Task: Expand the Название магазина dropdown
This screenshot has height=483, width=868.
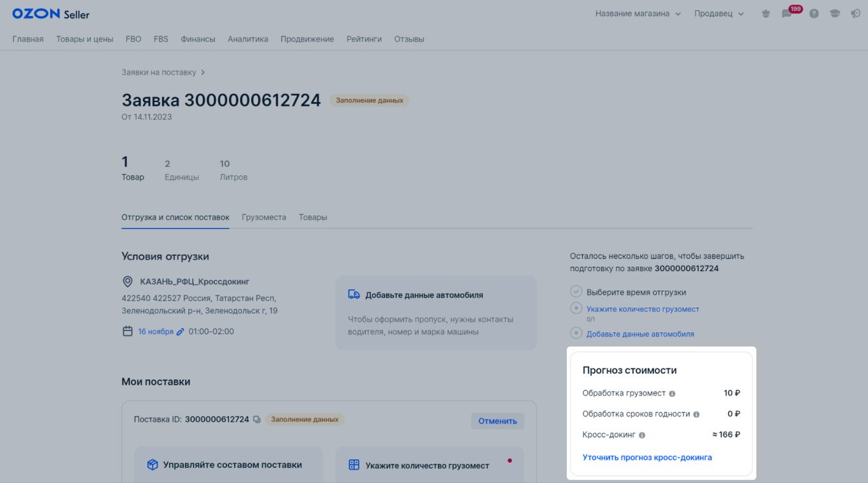Action: (638, 13)
